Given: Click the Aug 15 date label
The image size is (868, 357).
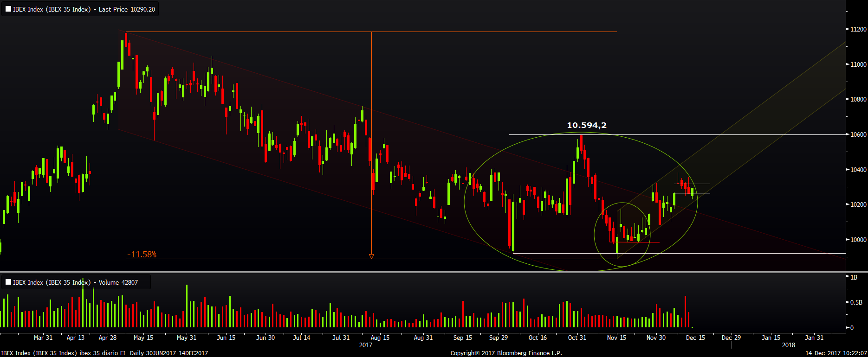Looking at the screenshot, I should pos(380,338).
